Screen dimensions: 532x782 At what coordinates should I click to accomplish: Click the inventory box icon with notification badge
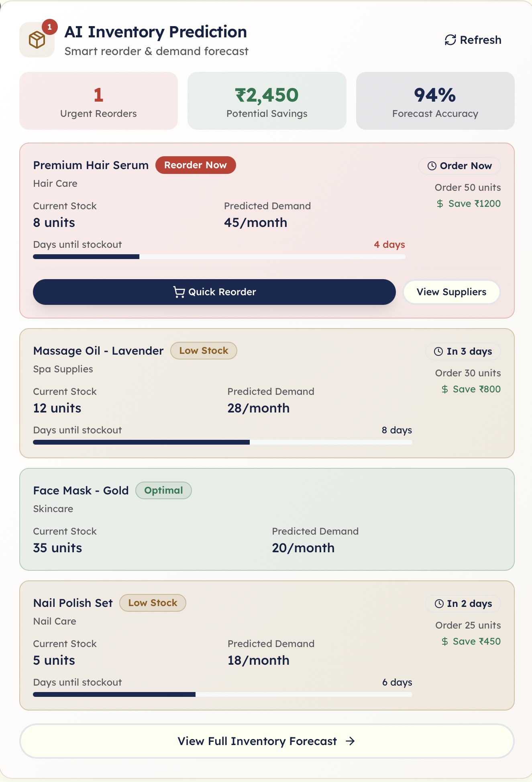coord(37,40)
